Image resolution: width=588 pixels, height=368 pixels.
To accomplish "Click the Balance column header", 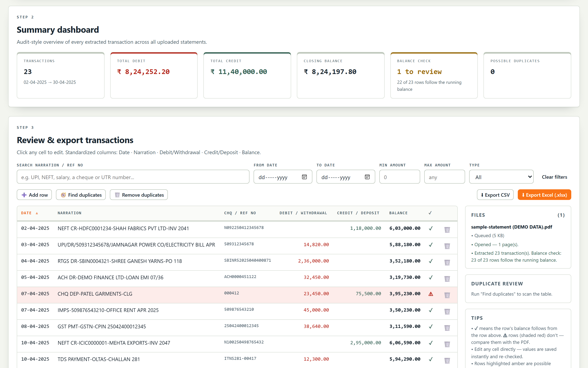I will click(x=399, y=213).
